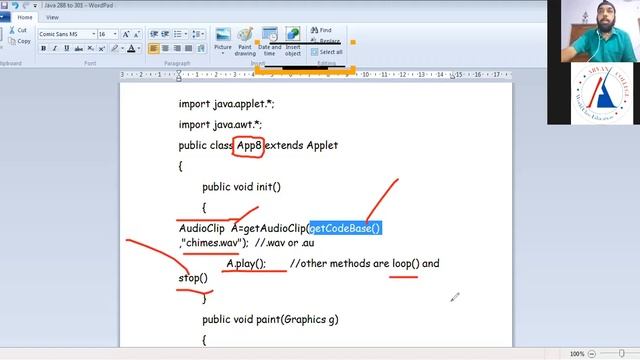Click the highlighted getCodeBase() text

coord(345,228)
